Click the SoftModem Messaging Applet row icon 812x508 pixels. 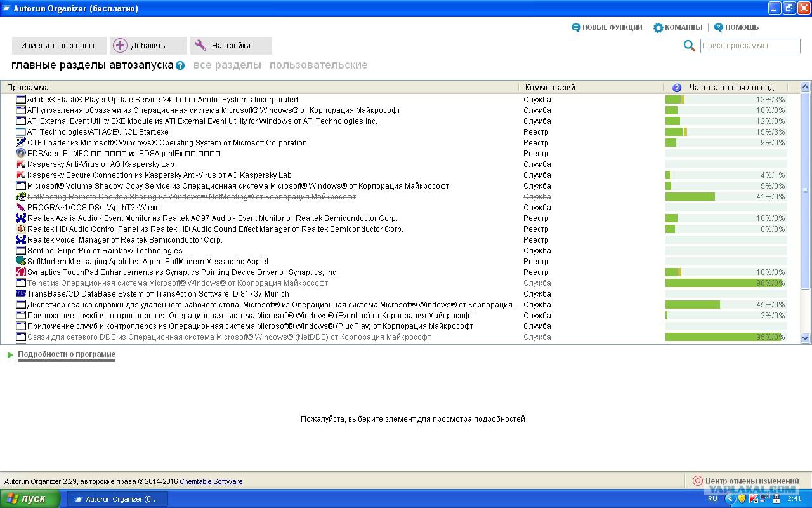pos(20,262)
